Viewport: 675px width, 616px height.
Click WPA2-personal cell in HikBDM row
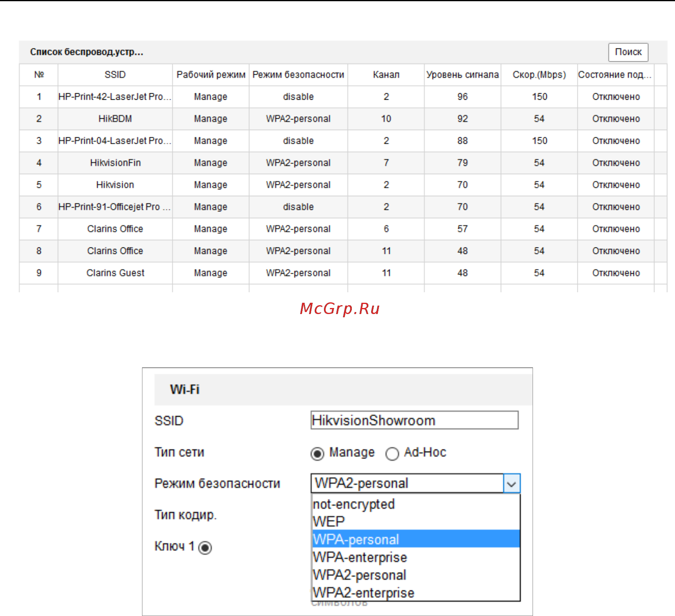click(x=298, y=119)
